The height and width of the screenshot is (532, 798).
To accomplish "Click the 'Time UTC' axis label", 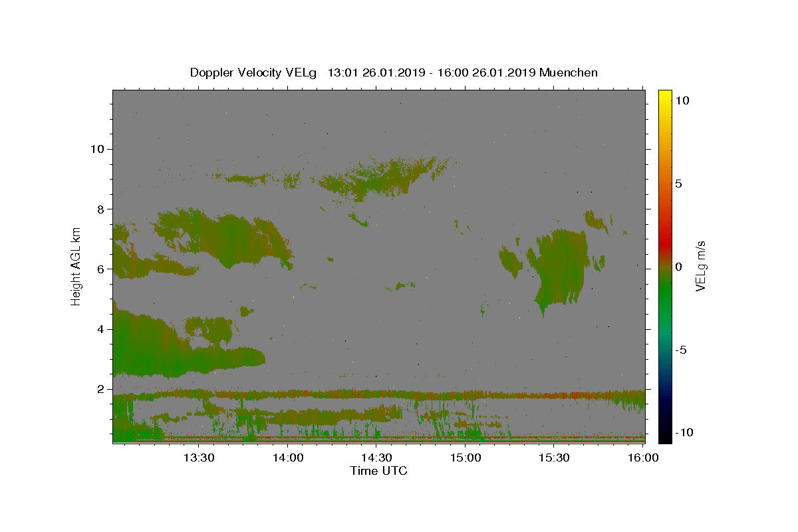I will [x=378, y=471].
